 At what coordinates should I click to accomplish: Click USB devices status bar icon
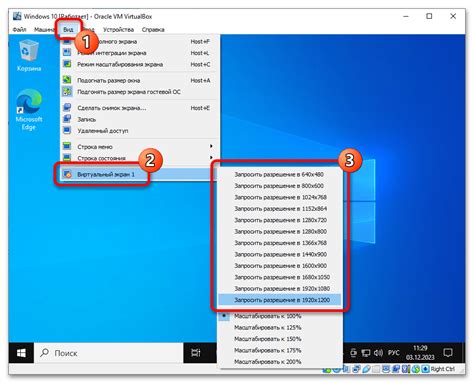[x=366, y=369]
